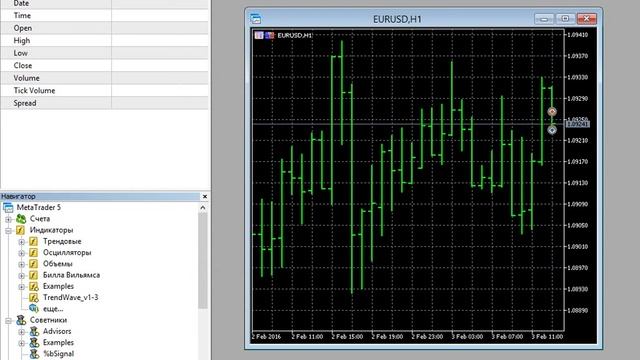Expand the Билла Вильямса tree node
The height and width of the screenshot is (360, 640).
coord(22,276)
